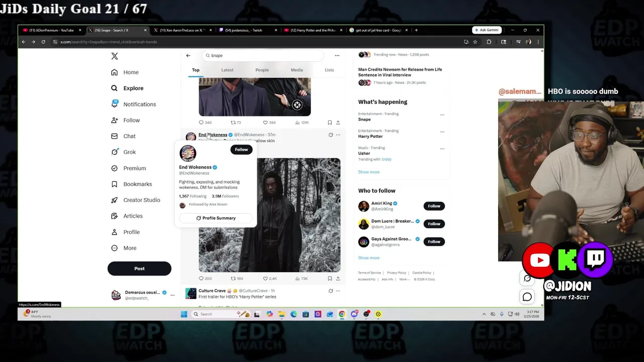Click the Bookmarks sidebar icon
This screenshot has width=644, height=362.
(x=114, y=184)
